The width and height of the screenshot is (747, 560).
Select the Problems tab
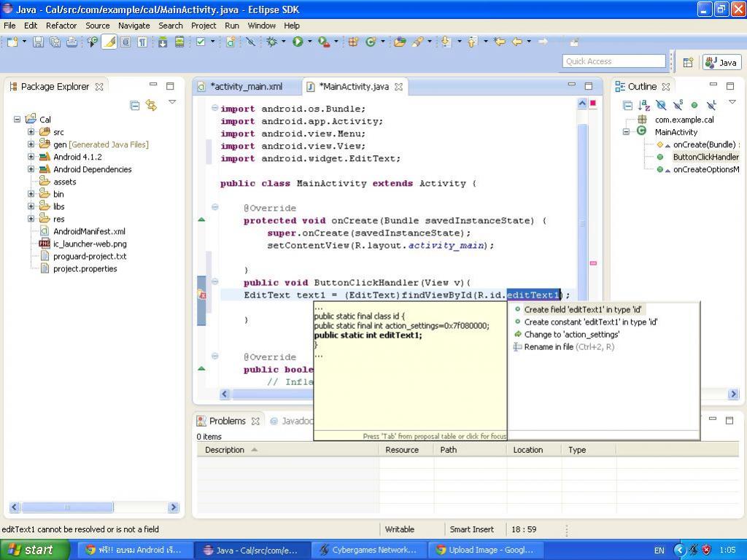228,421
